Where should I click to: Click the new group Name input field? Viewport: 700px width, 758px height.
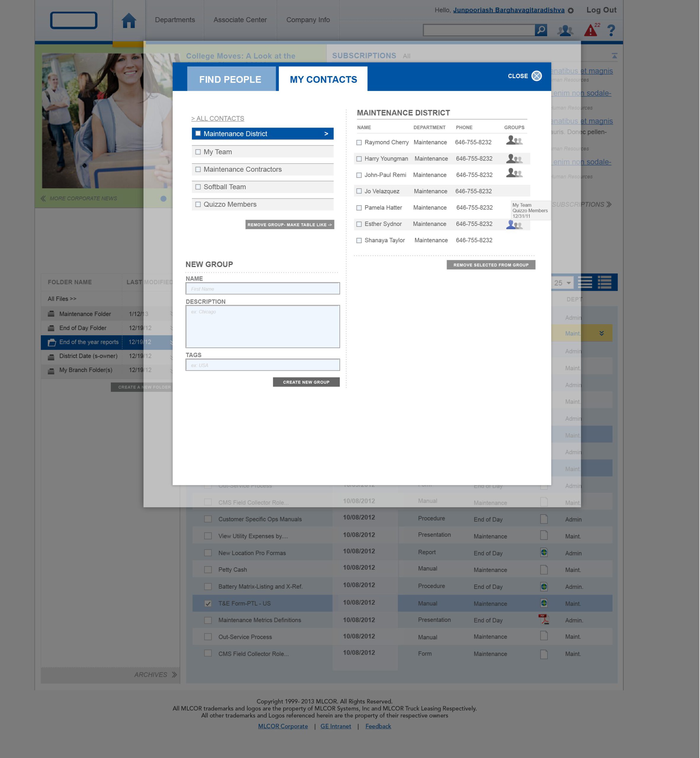coord(262,288)
